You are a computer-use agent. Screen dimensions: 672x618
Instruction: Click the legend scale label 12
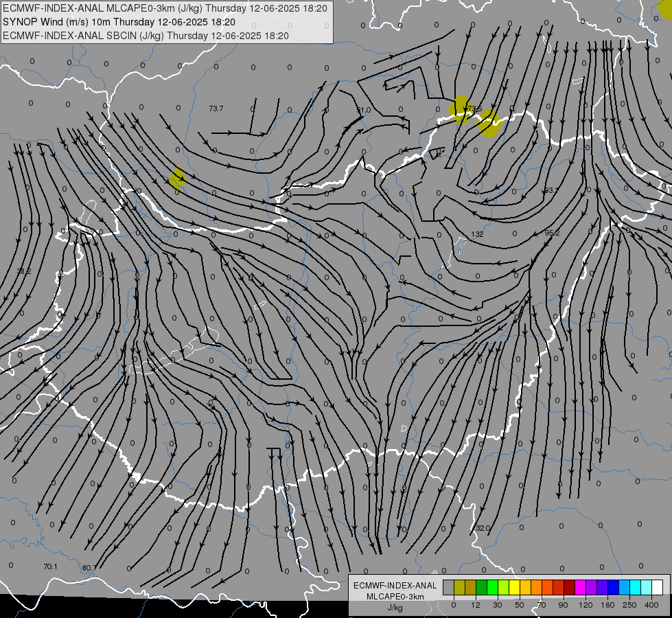coord(476,605)
